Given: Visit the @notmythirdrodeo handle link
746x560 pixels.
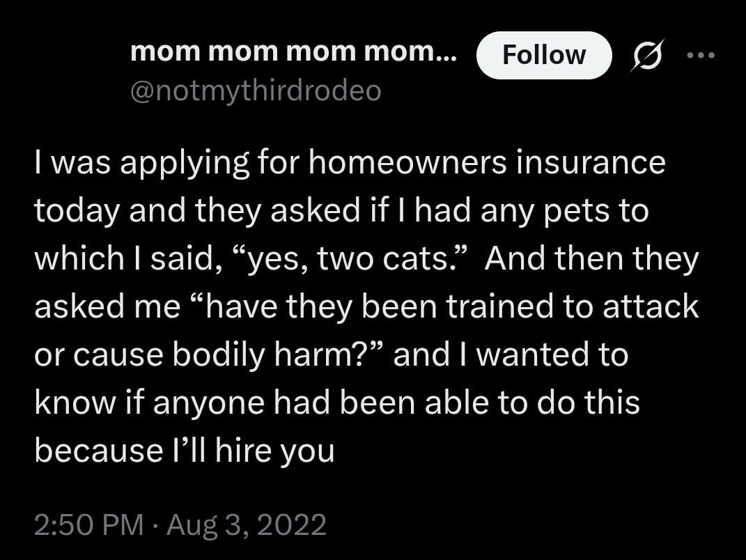Looking at the screenshot, I should tap(256, 91).
